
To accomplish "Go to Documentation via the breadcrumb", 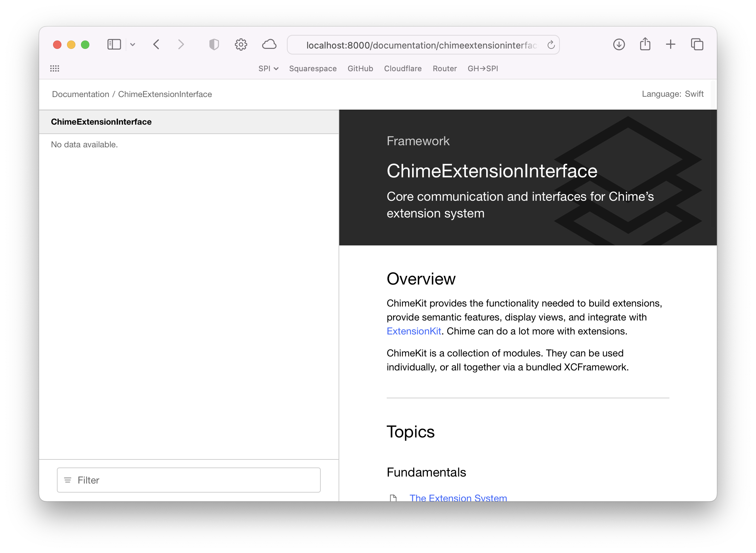I will click(81, 94).
